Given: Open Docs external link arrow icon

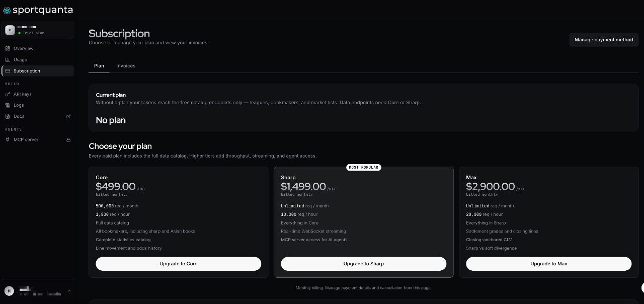Looking at the screenshot, I should click(68, 116).
